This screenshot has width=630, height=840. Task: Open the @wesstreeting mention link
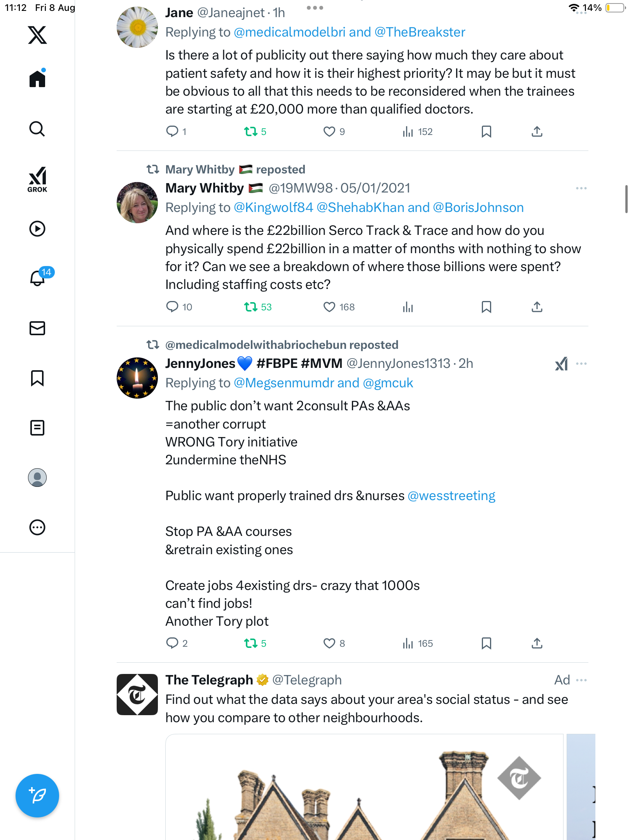coord(451,496)
